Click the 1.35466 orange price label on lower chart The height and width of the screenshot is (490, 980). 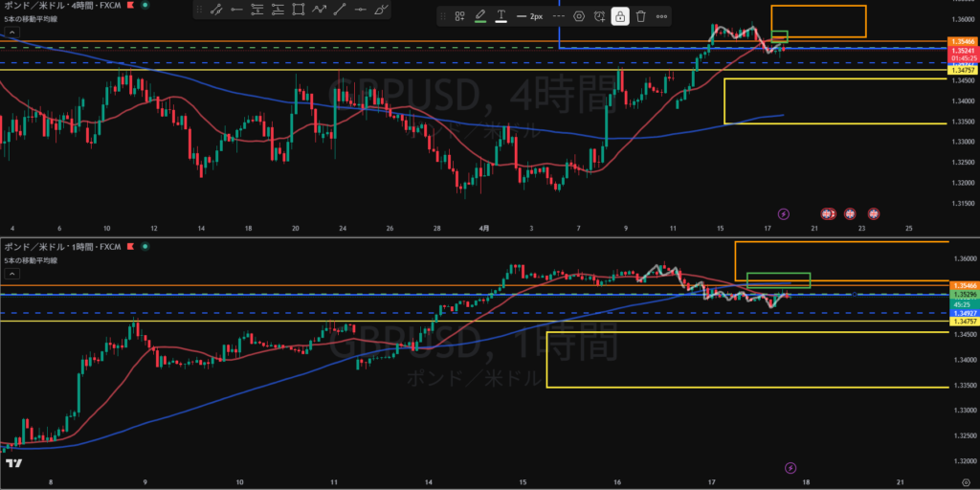[x=962, y=285]
